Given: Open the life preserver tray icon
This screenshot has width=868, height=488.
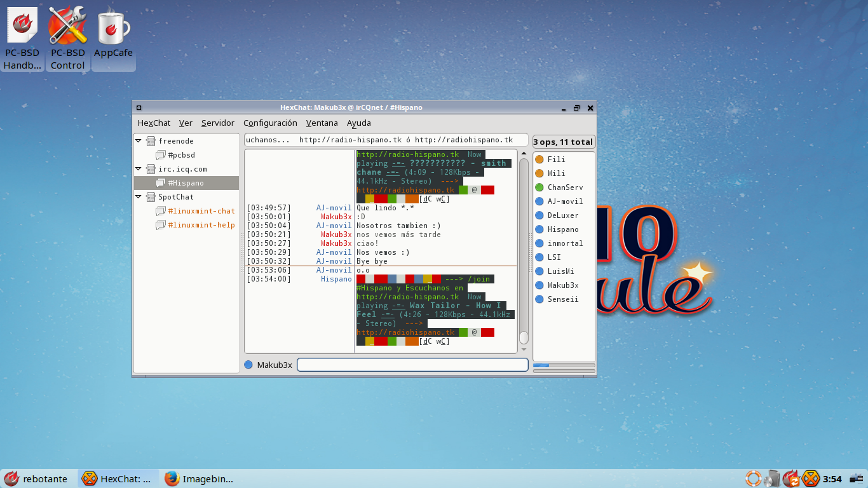Looking at the screenshot, I should coord(754,478).
